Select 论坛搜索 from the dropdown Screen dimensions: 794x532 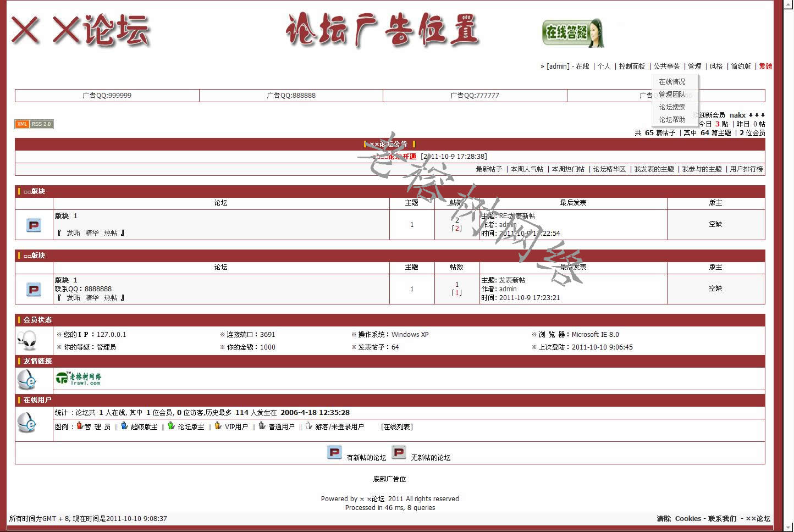[x=672, y=107]
